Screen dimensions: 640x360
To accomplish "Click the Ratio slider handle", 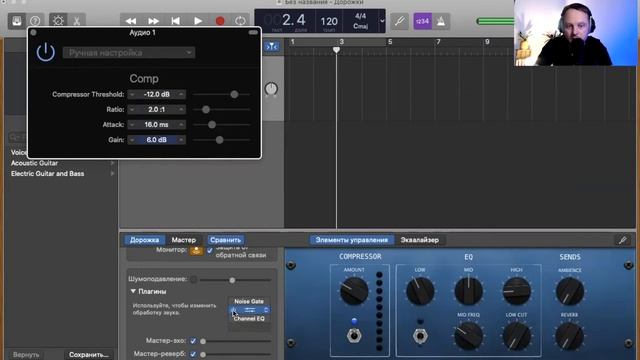I will tap(206, 109).
